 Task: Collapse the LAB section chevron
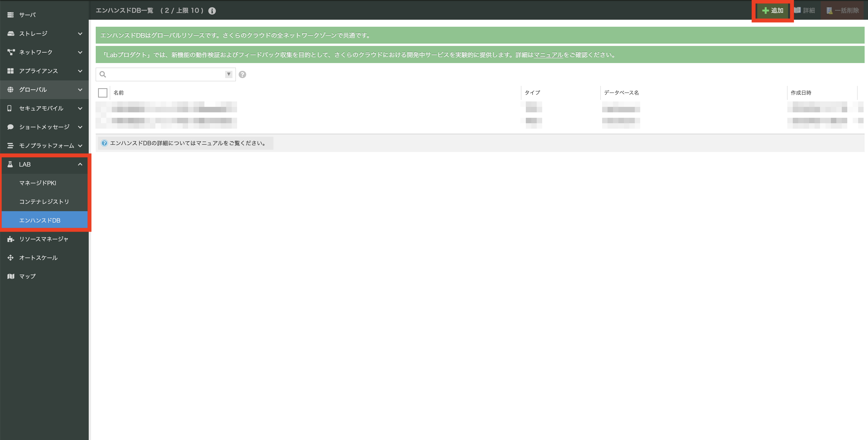80,164
